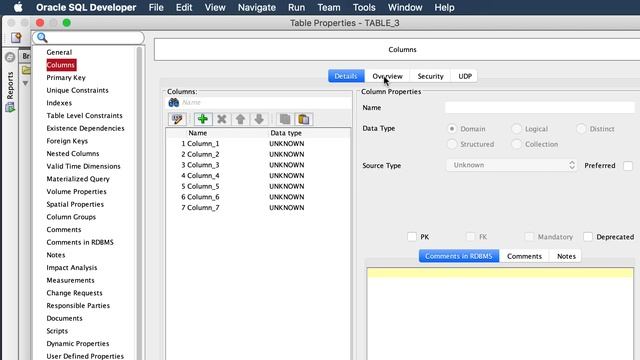Select the Structured data type radio
640x360 pixels.
[x=452, y=144]
